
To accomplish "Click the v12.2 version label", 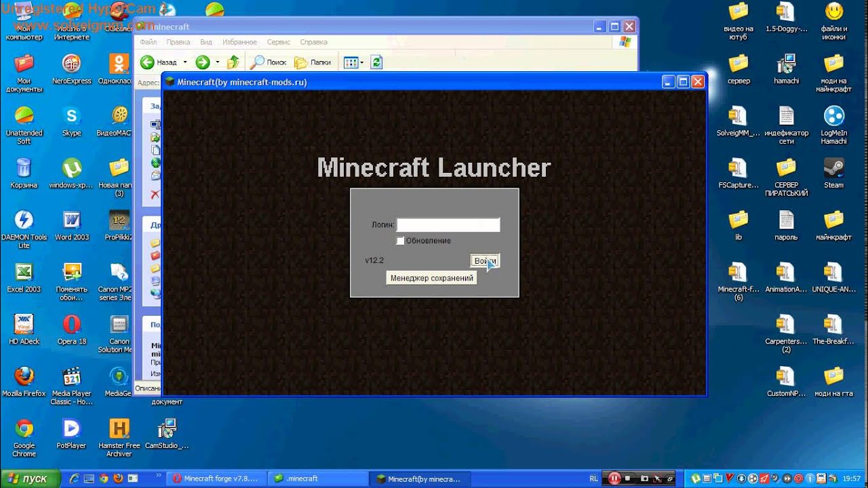I will (x=374, y=260).
